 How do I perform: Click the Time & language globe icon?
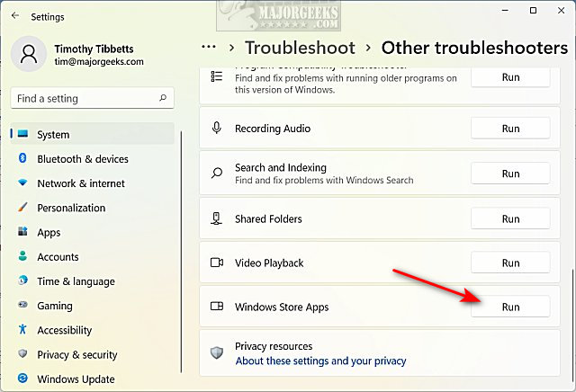pos(22,281)
